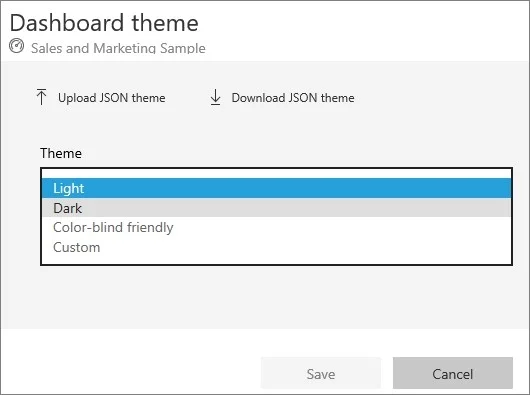
Task: Open the Upload JSON theme link
Action: (x=112, y=98)
